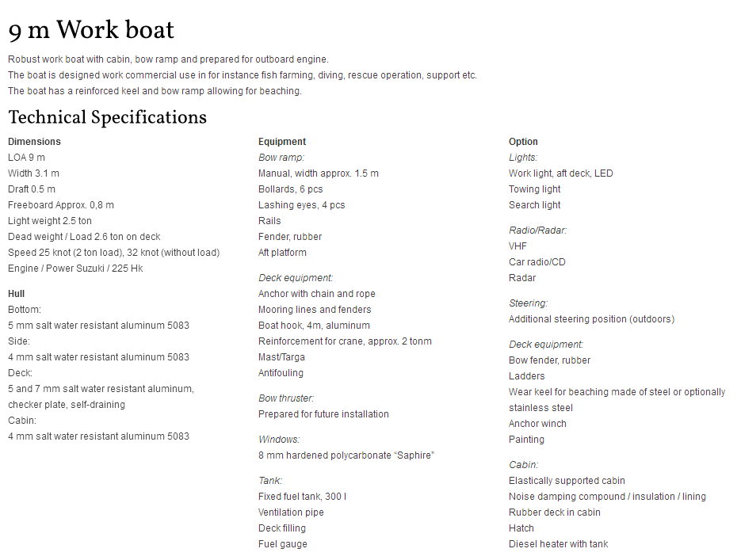The width and height of the screenshot is (741, 560).
Task: Click the "Anchor with chain and rope" item
Action: coord(317,294)
